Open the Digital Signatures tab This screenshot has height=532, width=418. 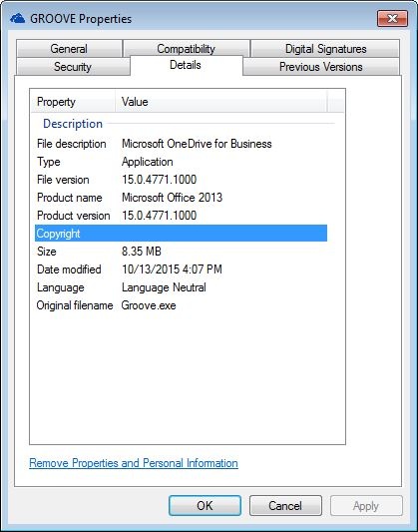point(325,49)
